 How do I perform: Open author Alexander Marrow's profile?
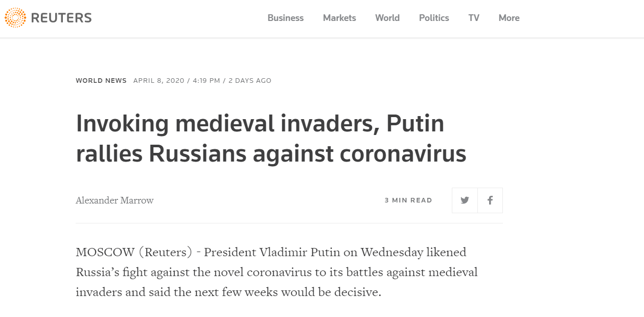coord(114,200)
